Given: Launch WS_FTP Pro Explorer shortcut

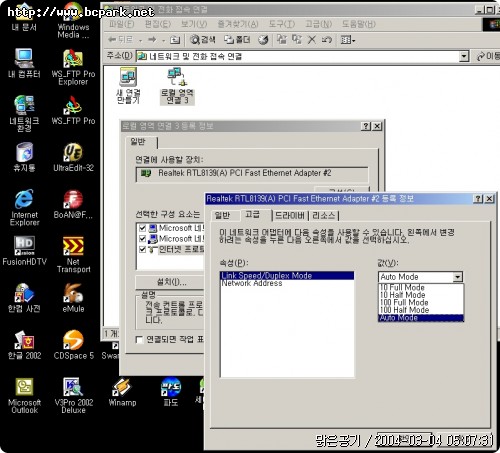Looking at the screenshot, I should tap(73, 67).
